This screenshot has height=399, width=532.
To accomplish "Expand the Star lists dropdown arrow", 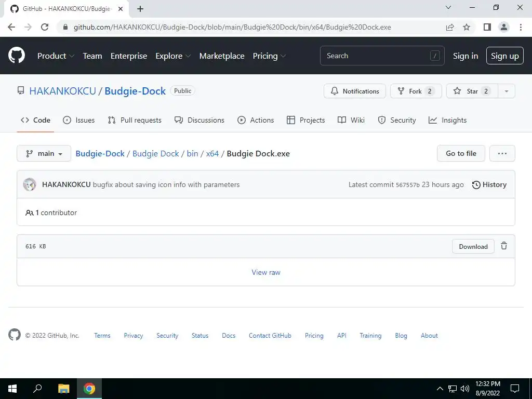I will coord(506,91).
